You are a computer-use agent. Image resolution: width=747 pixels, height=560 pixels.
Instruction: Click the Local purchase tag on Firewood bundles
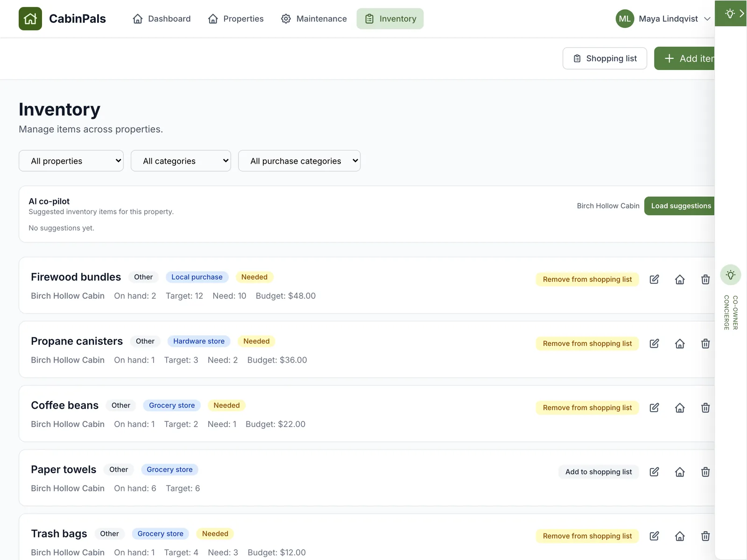pos(197,277)
